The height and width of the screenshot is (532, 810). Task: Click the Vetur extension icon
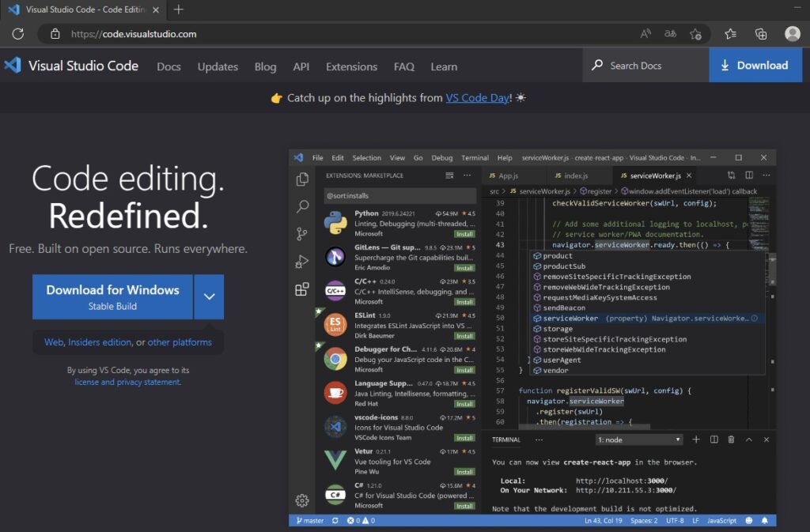click(x=335, y=460)
